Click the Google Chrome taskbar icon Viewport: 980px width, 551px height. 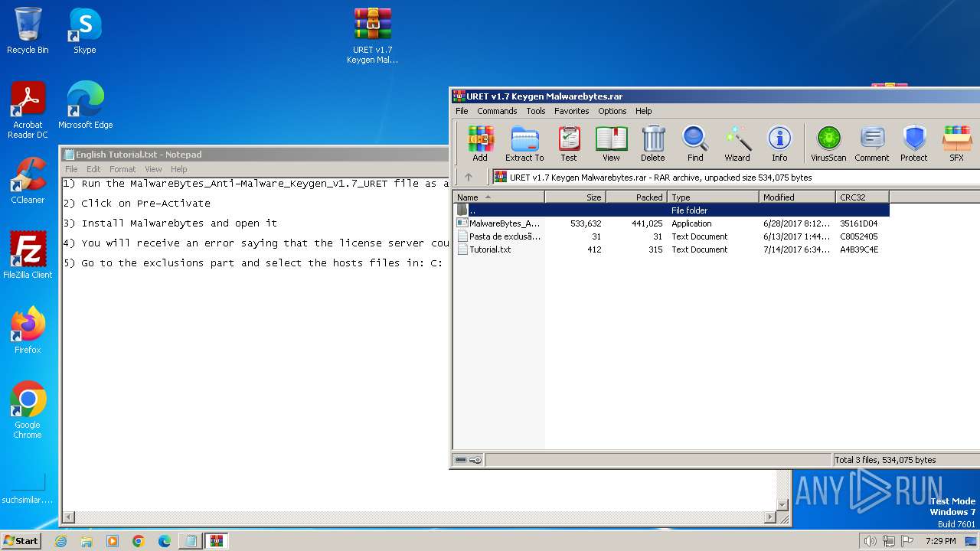139,541
